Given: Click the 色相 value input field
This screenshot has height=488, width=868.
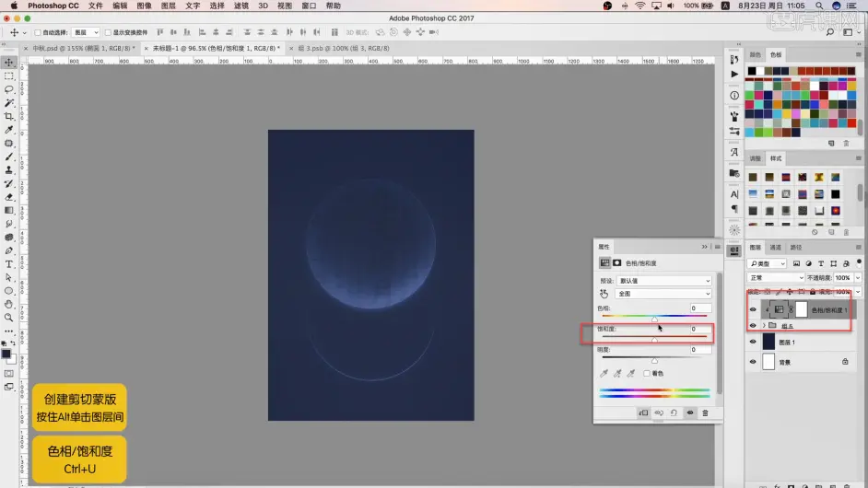Looking at the screenshot, I should click(699, 308).
